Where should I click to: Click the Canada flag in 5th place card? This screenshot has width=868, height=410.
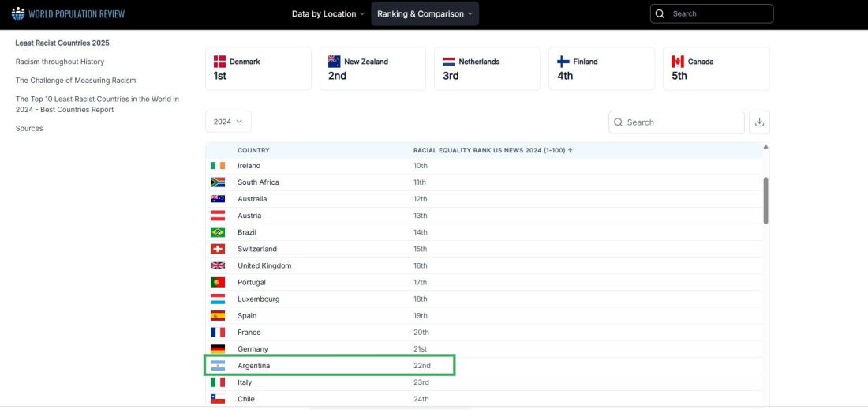(677, 62)
